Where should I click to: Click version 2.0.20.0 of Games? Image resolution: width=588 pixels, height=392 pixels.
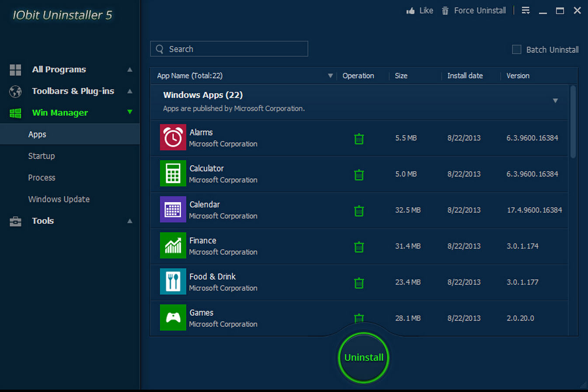click(520, 318)
